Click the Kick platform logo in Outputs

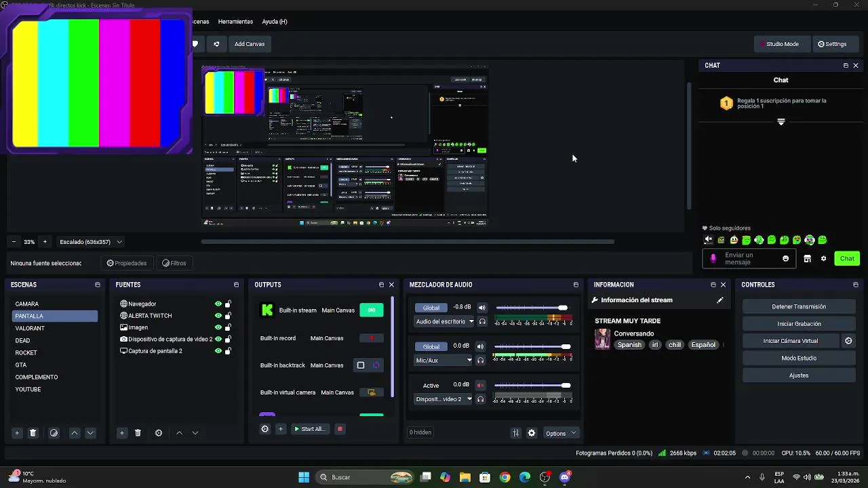point(267,310)
